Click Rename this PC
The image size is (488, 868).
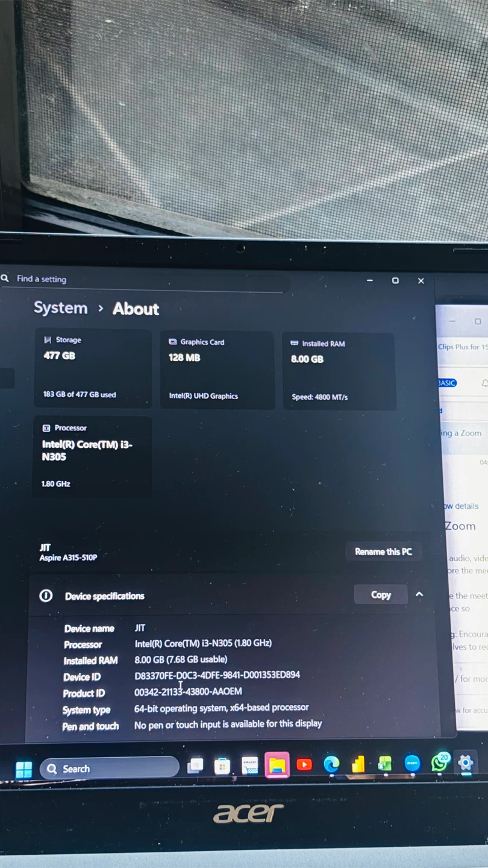point(383,552)
